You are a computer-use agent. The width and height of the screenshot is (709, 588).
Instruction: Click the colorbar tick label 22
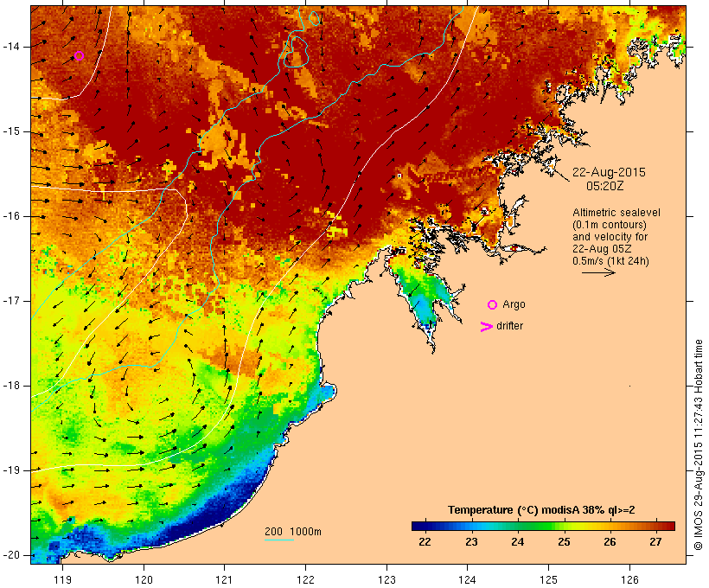coord(425,542)
